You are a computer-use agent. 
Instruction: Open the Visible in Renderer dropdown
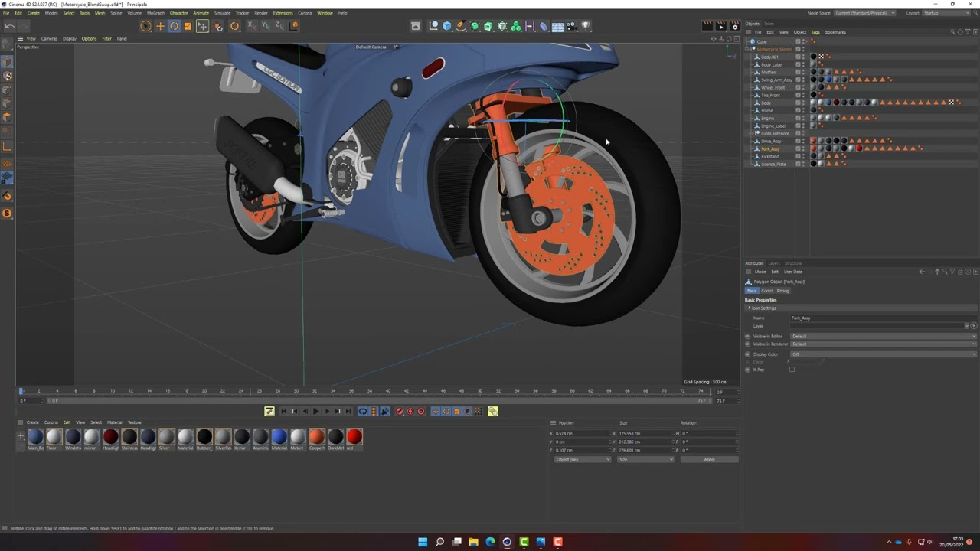click(883, 344)
